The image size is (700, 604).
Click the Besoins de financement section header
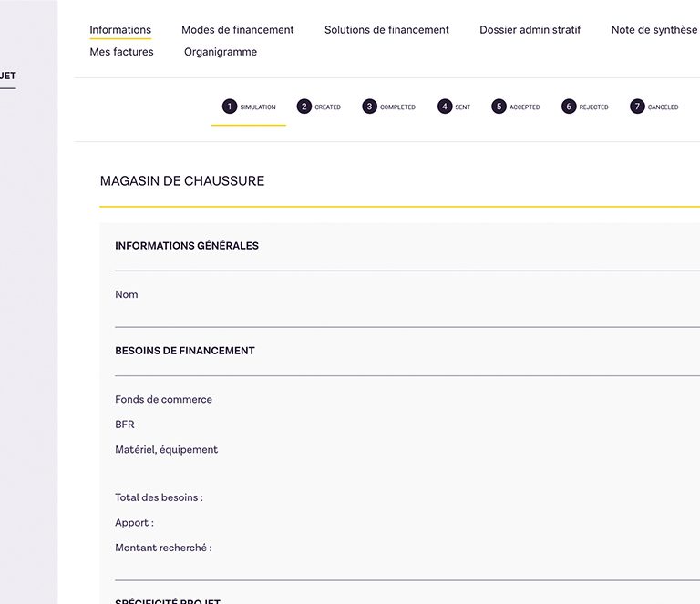185,351
